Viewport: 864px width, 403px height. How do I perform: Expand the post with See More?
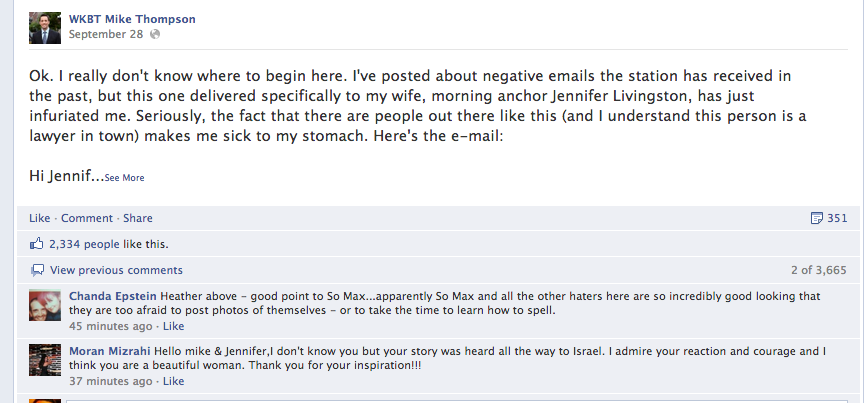point(125,178)
